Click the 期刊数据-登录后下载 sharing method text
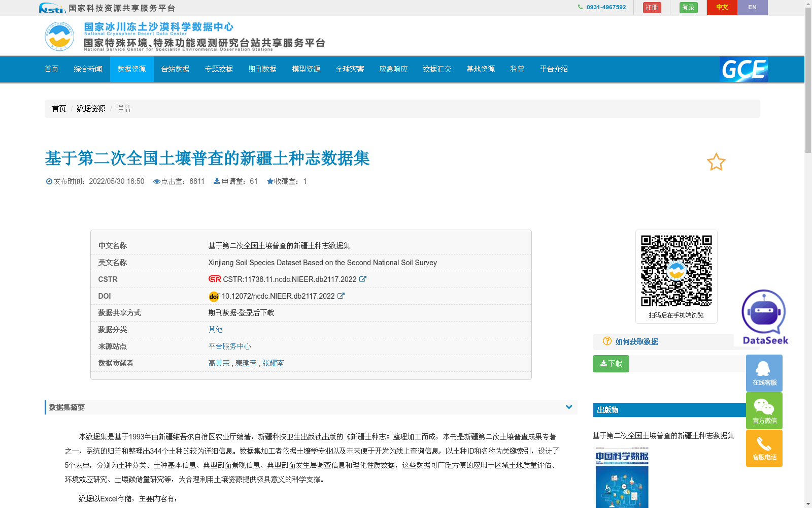Screen dimensions: 812x508 coord(241,313)
